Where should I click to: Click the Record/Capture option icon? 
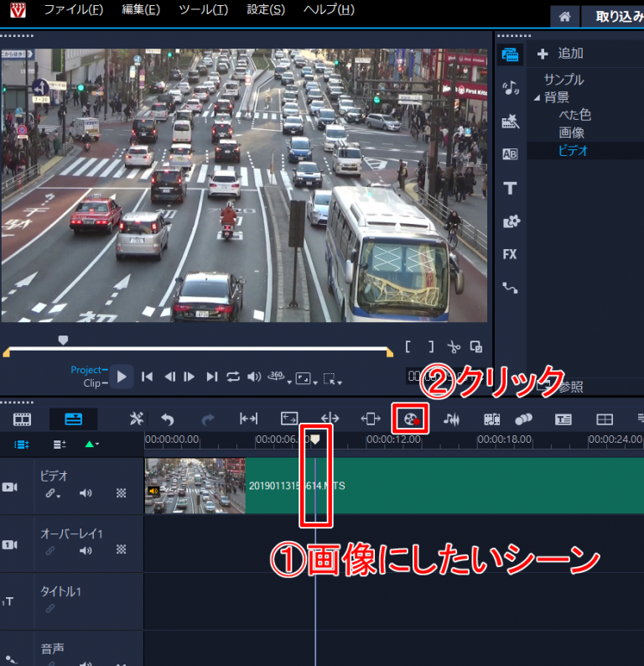tap(411, 419)
